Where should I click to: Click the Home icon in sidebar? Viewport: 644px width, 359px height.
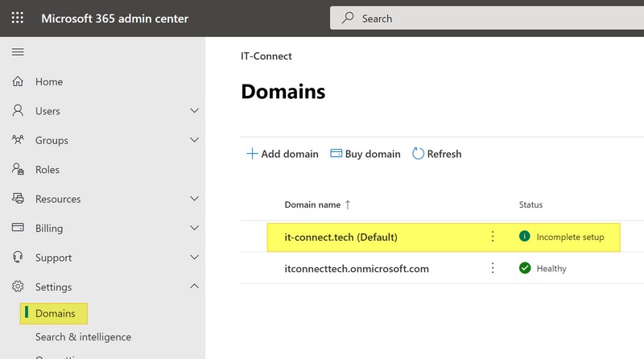click(x=18, y=81)
